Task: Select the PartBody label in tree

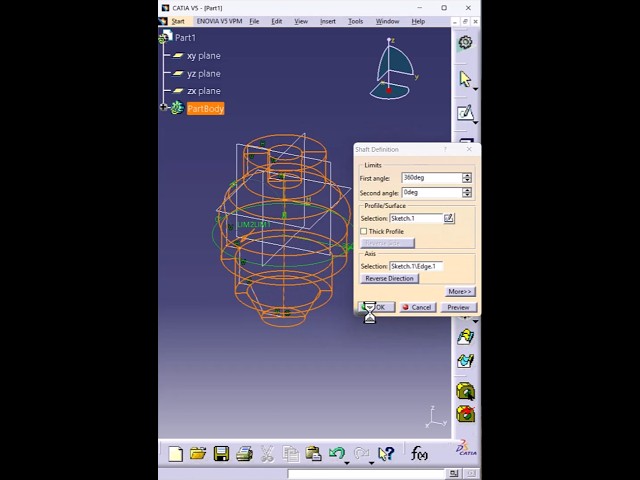Action: 205,109
